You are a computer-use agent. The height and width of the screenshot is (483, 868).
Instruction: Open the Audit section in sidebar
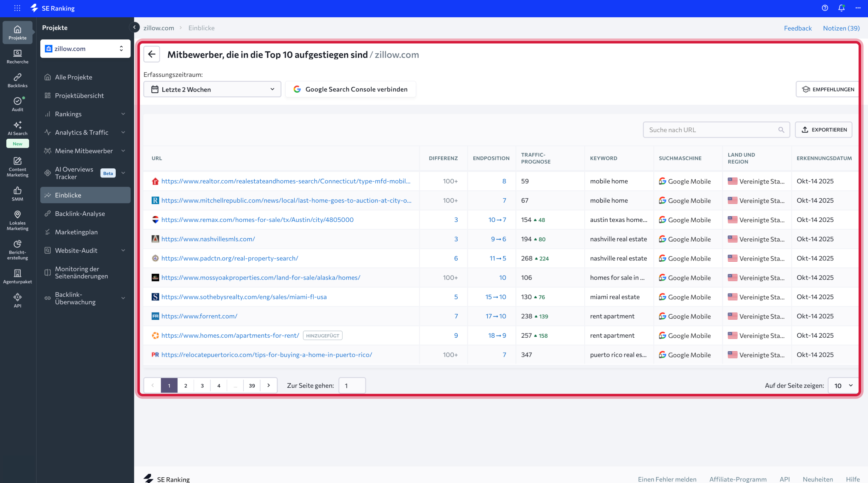click(17, 104)
